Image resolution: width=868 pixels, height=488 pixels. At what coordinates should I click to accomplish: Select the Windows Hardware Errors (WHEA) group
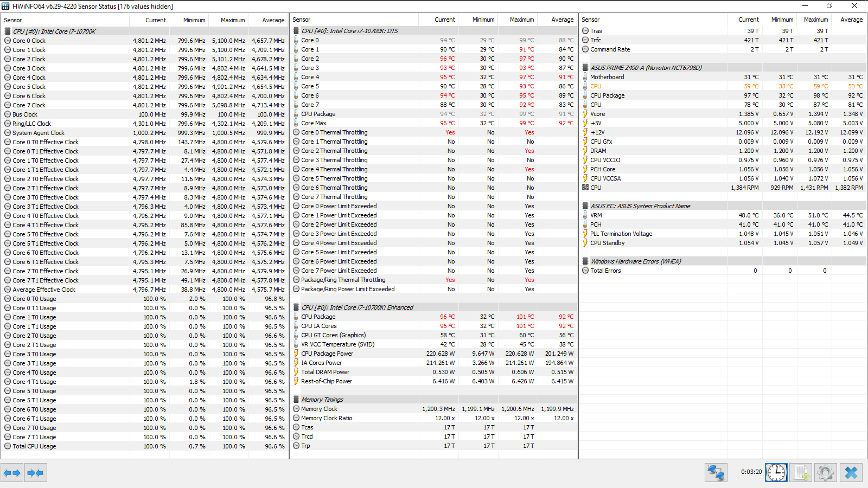[x=723, y=261]
